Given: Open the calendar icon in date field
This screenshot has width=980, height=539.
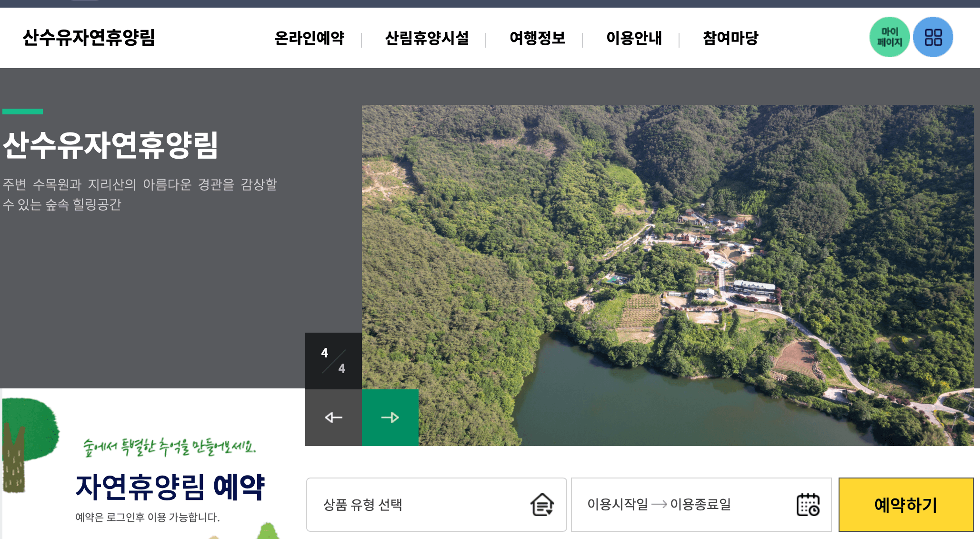Looking at the screenshot, I should (x=808, y=505).
